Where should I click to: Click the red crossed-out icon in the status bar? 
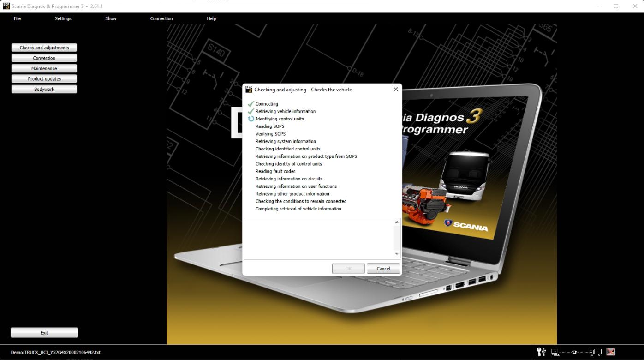(611, 352)
